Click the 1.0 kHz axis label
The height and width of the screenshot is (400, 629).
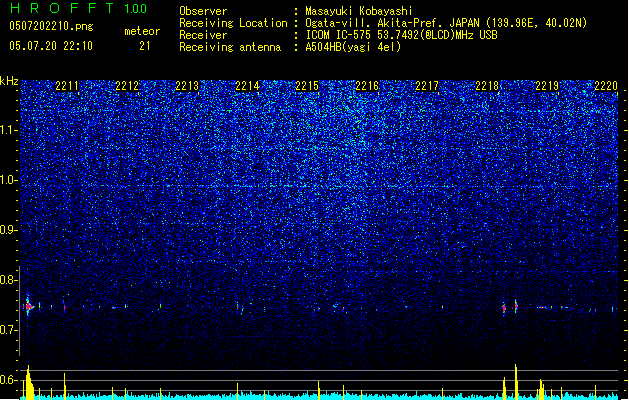coord(9,180)
